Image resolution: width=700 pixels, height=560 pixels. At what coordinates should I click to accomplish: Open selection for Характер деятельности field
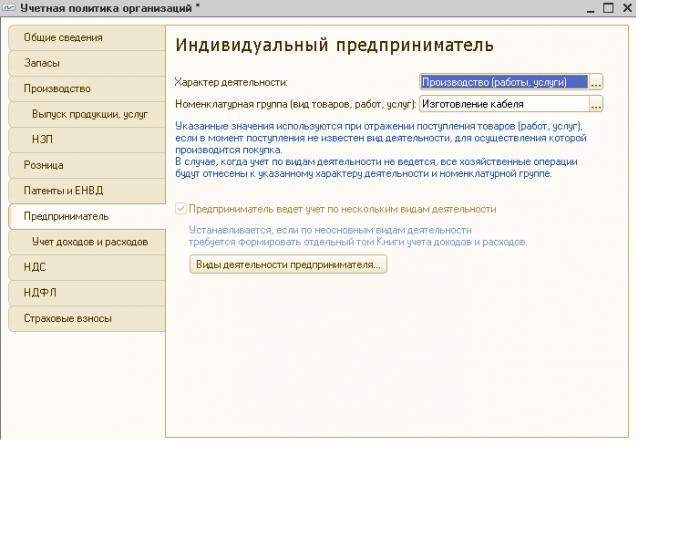(596, 82)
